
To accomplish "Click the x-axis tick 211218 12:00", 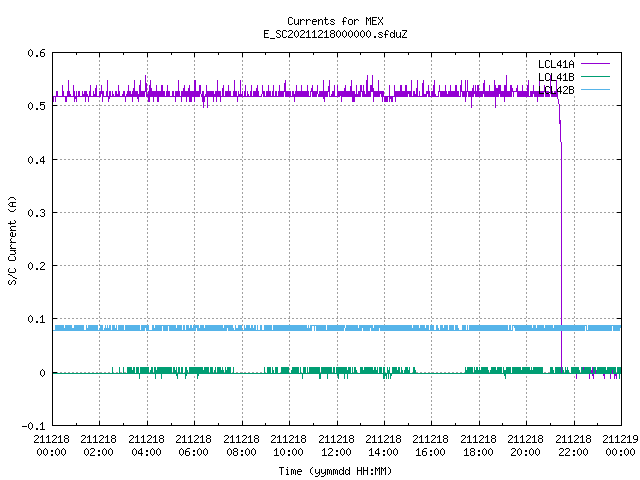I will point(336,445).
